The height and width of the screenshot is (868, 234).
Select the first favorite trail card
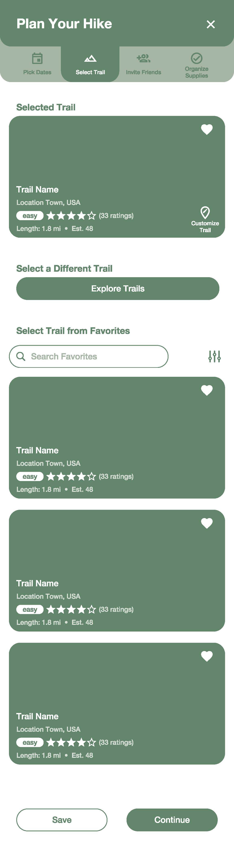pyautogui.click(x=117, y=437)
